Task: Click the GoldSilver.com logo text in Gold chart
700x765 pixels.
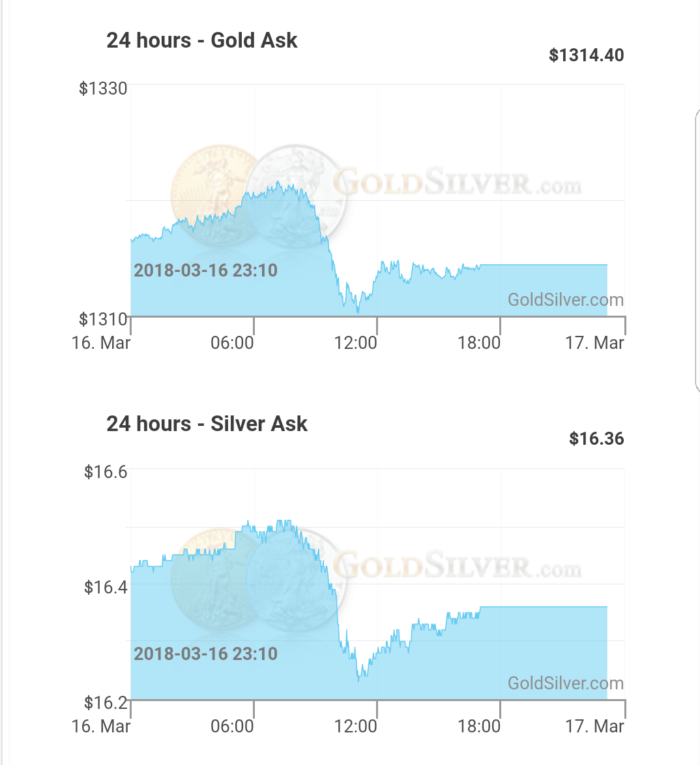Action: (458, 182)
